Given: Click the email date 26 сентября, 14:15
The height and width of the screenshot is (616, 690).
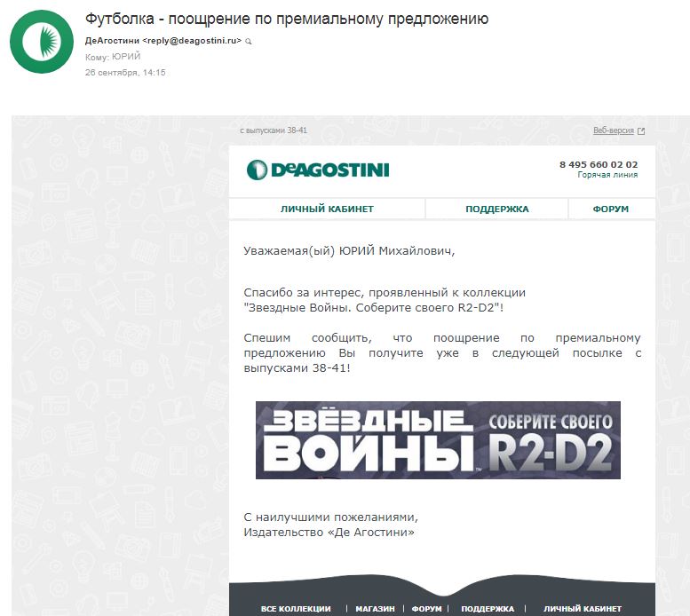Looking at the screenshot, I should click(125, 73).
